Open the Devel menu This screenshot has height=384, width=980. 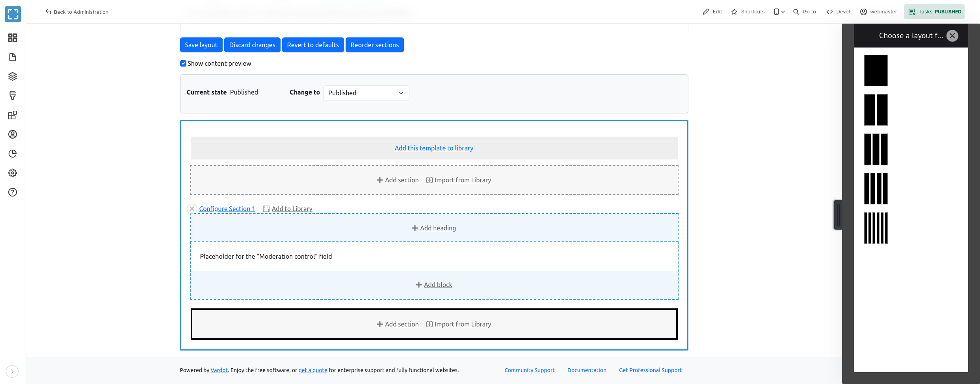838,12
